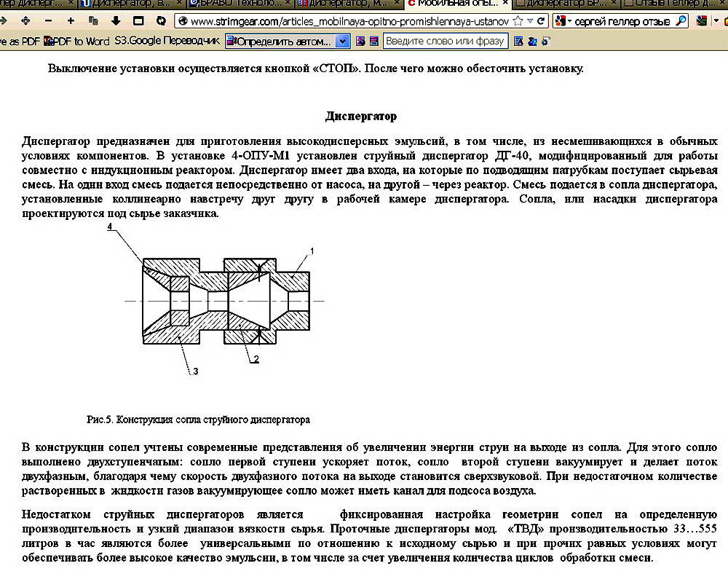Click the striped list translator toolbar icon

point(373,42)
